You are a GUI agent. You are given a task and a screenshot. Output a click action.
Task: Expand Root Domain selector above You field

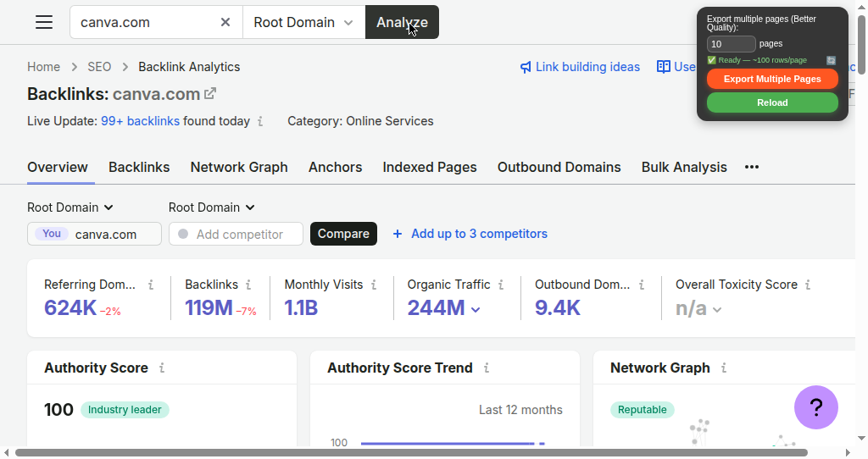point(70,207)
